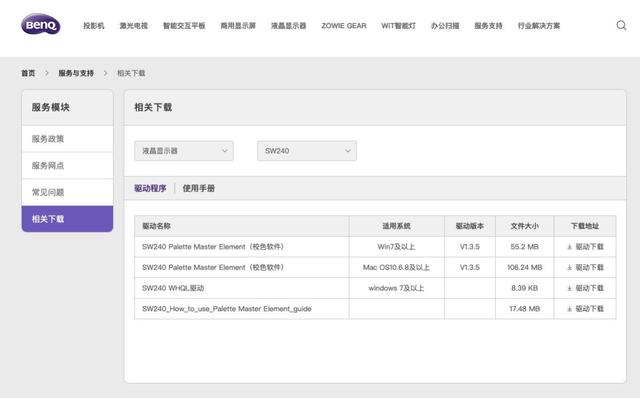Open the ZOWIE GEAR menu

point(344,26)
